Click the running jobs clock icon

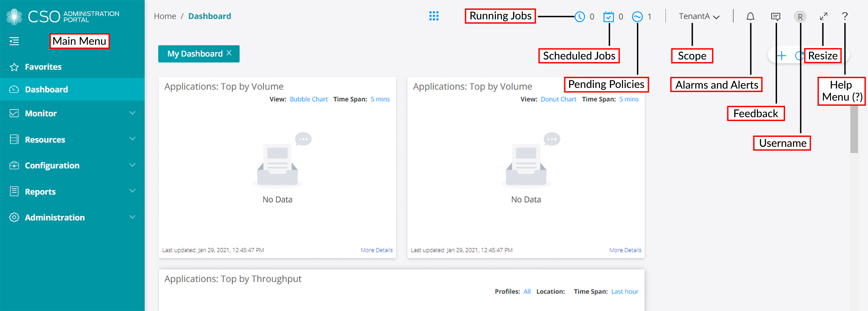579,16
